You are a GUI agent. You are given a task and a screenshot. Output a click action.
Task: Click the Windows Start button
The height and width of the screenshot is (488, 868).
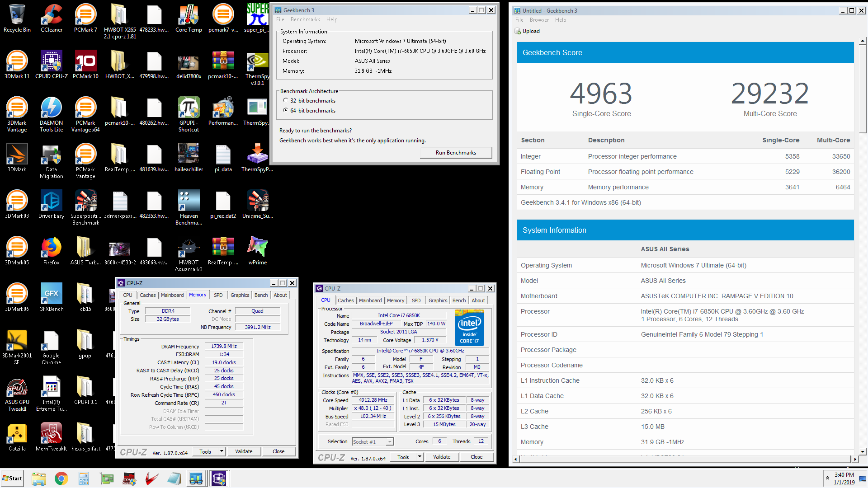tap(13, 479)
